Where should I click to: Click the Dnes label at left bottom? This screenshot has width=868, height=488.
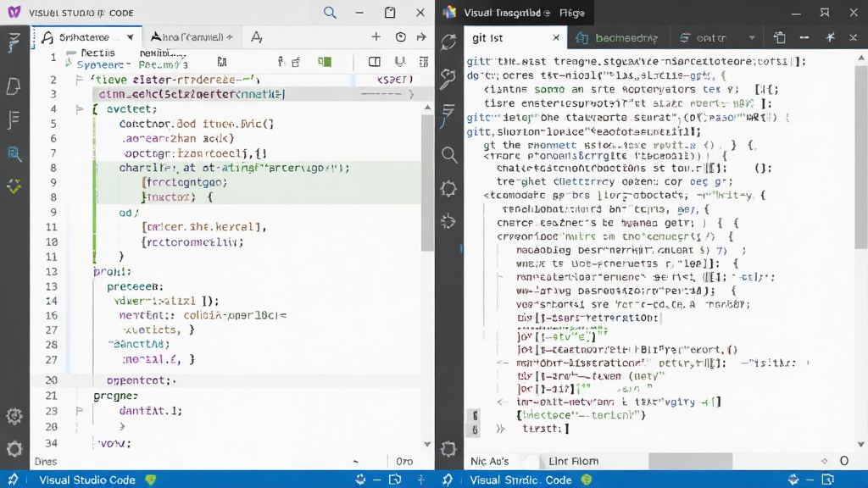tap(46, 461)
